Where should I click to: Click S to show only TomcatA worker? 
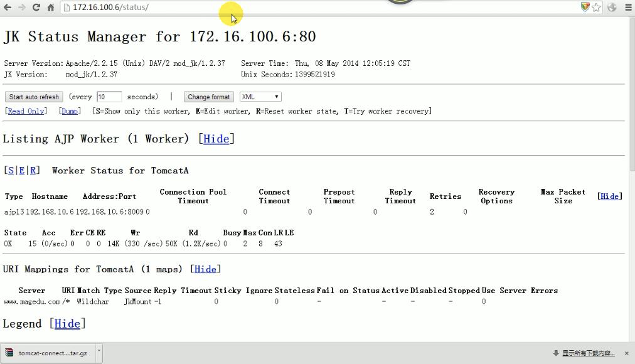coord(11,171)
